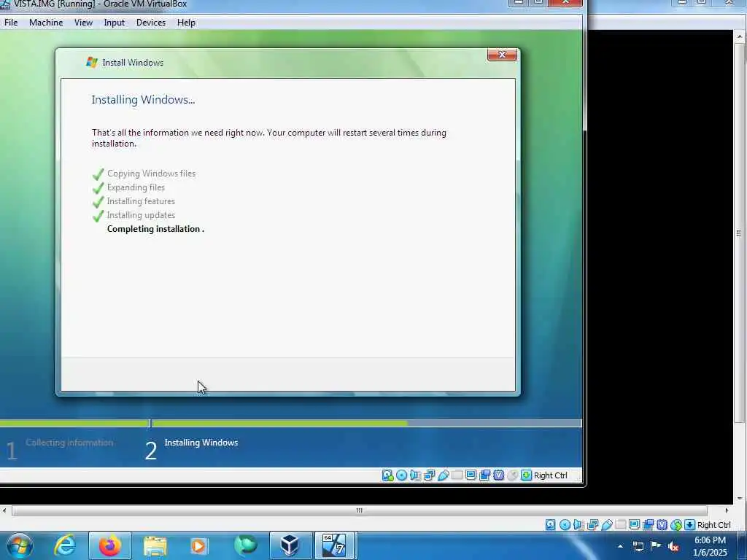Image resolution: width=747 pixels, height=560 pixels.
Task: Click the Installing Windows stage progress bar
Action: (x=366, y=423)
